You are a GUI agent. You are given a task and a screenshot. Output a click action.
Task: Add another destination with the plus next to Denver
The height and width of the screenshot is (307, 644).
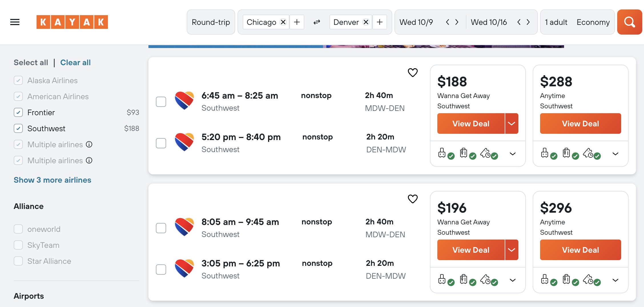380,22
